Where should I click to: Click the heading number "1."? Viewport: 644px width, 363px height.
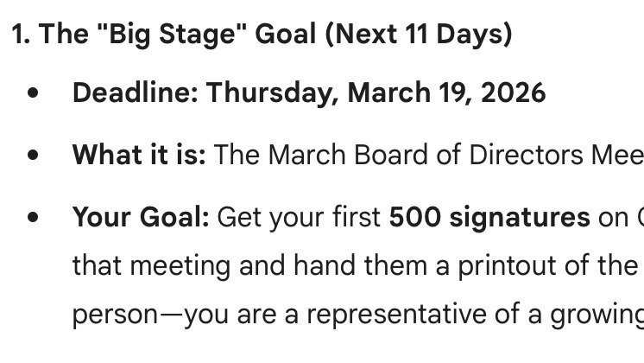(21, 35)
